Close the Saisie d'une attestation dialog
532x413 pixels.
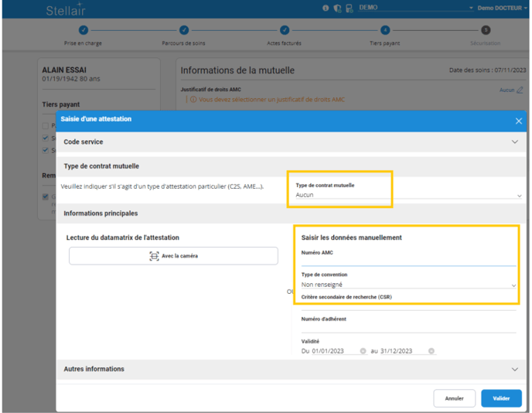click(519, 121)
